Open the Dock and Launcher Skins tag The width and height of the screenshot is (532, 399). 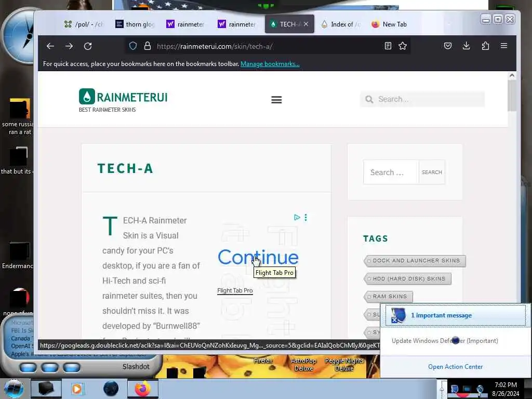click(x=415, y=261)
